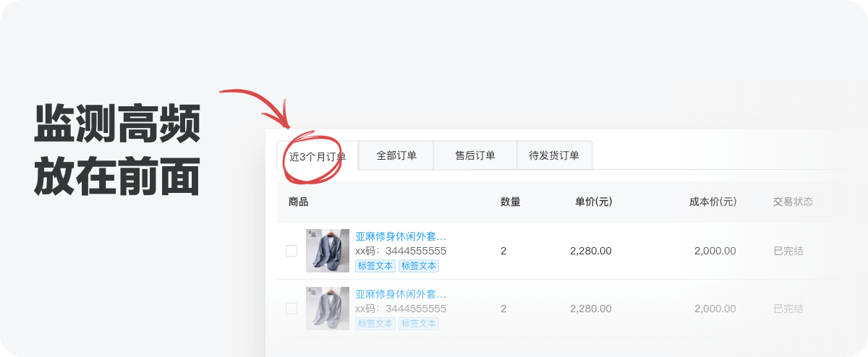This screenshot has height=357, width=868.
Task: Click the 商品 column header
Action: tap(298, 202)
